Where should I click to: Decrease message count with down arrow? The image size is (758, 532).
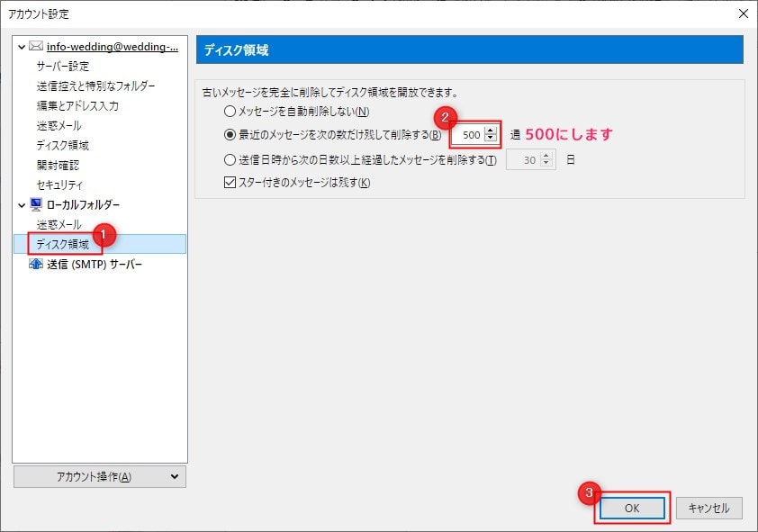pyautogui.click(x=490, y=139)
